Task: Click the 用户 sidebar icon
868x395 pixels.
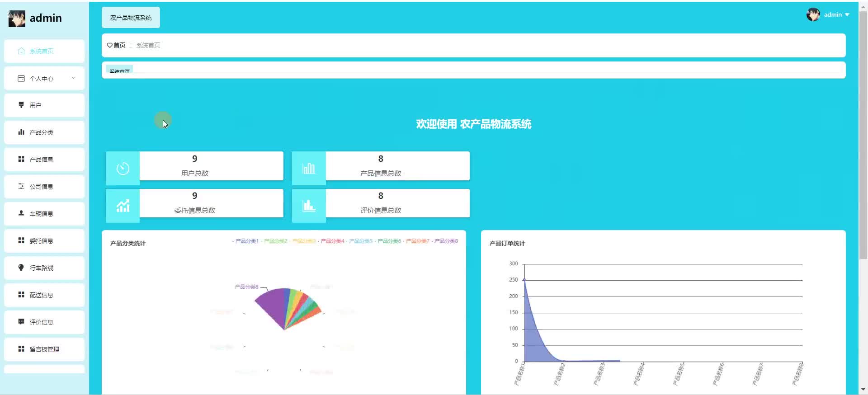Action: pyautogui.click(x=21, y=105)
